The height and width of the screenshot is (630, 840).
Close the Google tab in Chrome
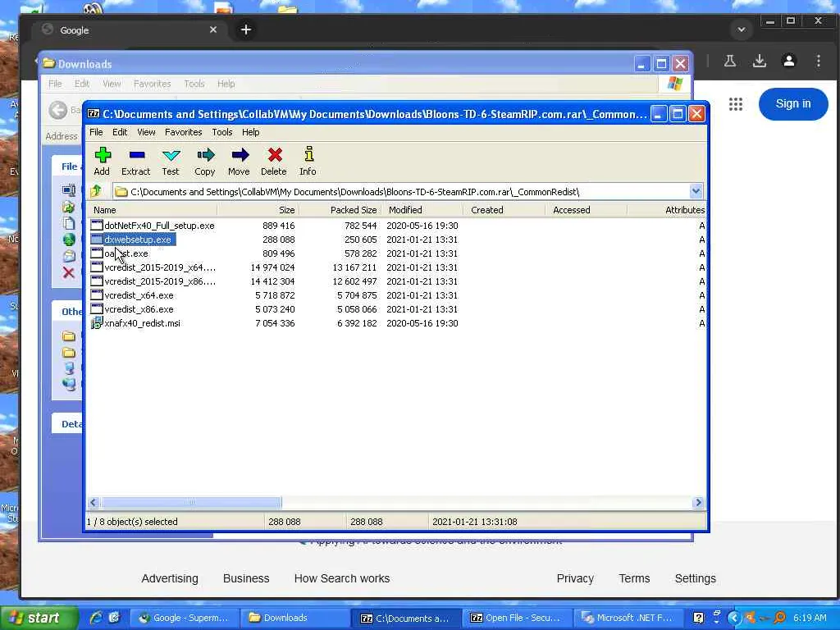coord(213,30)
